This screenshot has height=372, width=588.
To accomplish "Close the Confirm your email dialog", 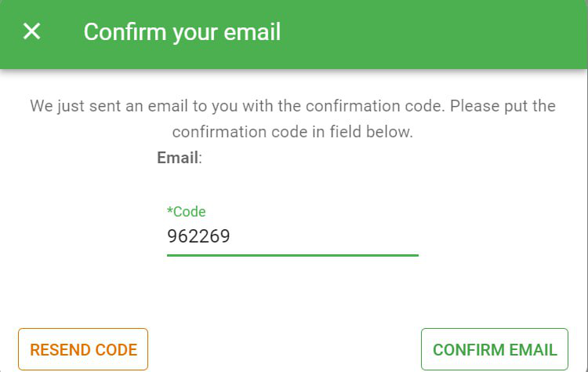I will [x=31, y=31].
